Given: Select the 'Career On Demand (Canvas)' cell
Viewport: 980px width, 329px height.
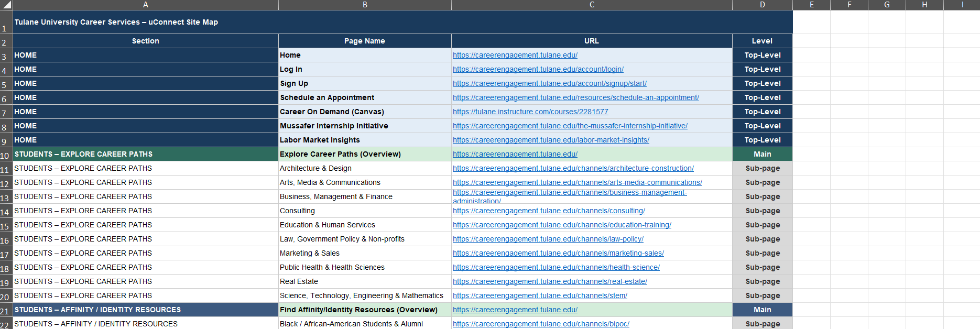Looking at the screenshot, I should point(365,112).
